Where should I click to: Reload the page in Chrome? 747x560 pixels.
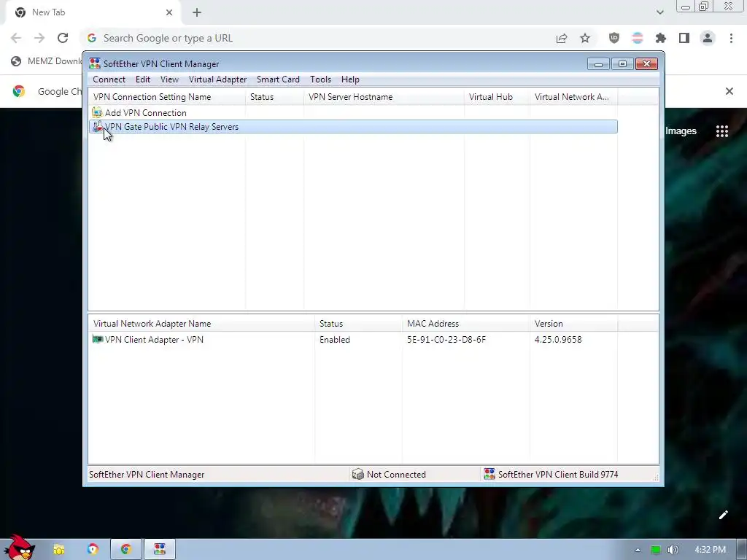pos(63,38)
